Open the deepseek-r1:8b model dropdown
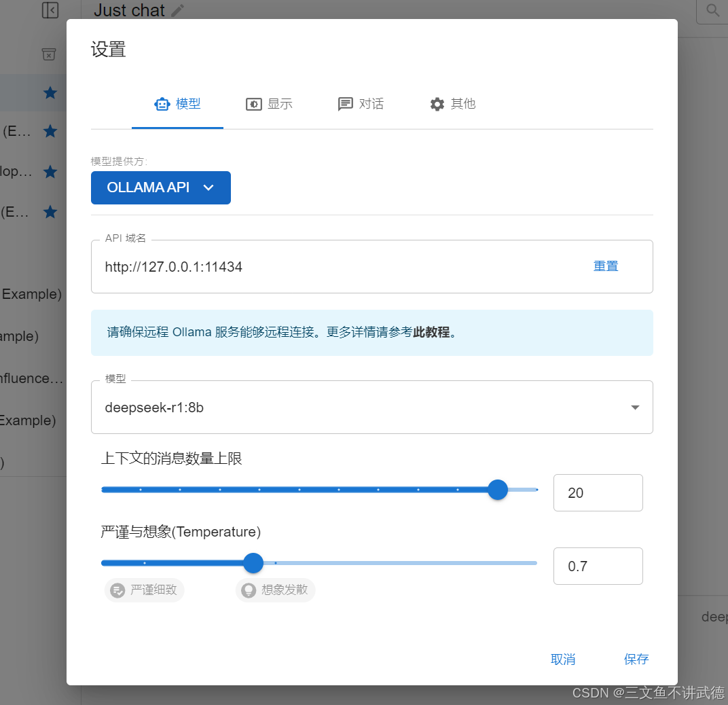The width and height of the screenshot is (728, 705). 372,408
